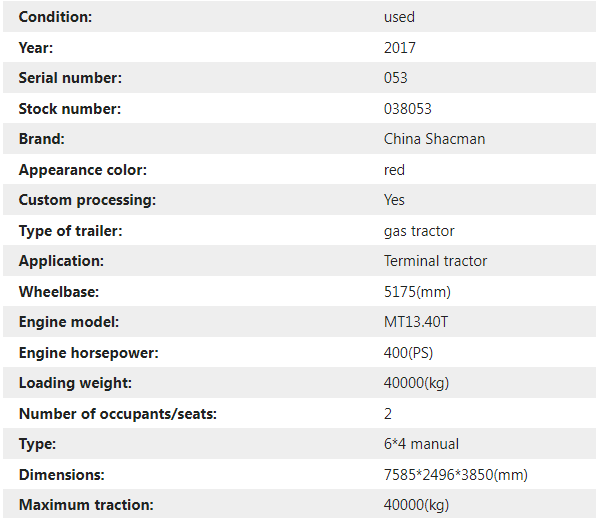Click the dimensions value 7585*2496*3850(mm)
This screenshot has height=518, width=596.
click(456, 475)
